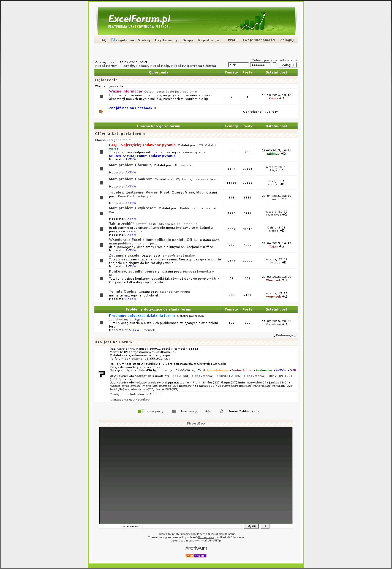392x569 pixels.
Task: Click forum status icon for Mam problem z makrem
Action: pos(101,183)
